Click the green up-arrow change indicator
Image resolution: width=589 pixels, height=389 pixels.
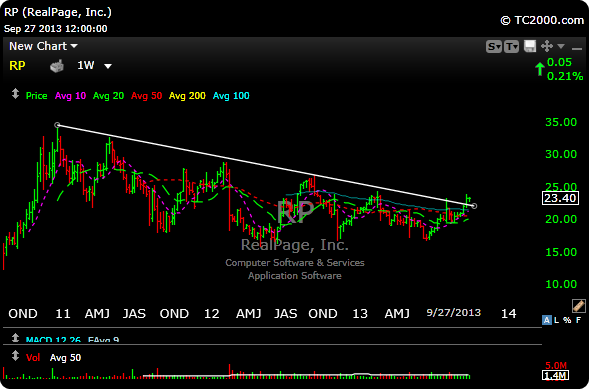tap(540, 69)
